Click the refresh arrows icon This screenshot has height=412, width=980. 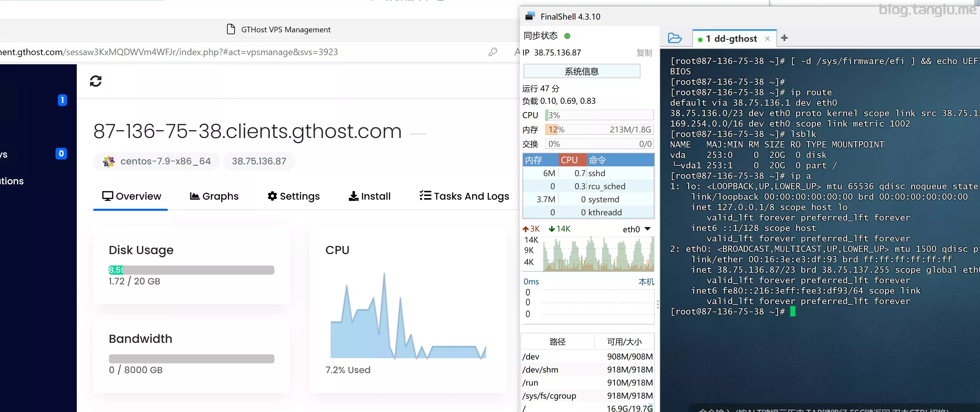click(x=95, y=81)
